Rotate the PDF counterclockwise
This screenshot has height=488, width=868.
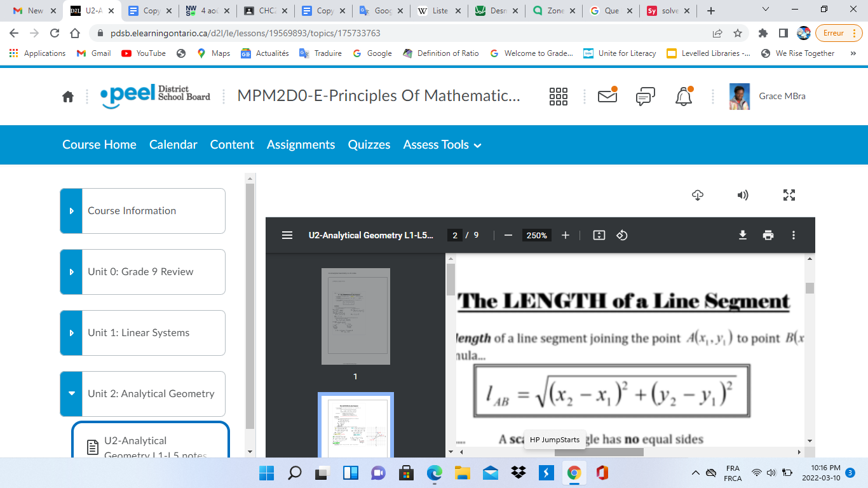pyautogui.click(x=622, y=235)
